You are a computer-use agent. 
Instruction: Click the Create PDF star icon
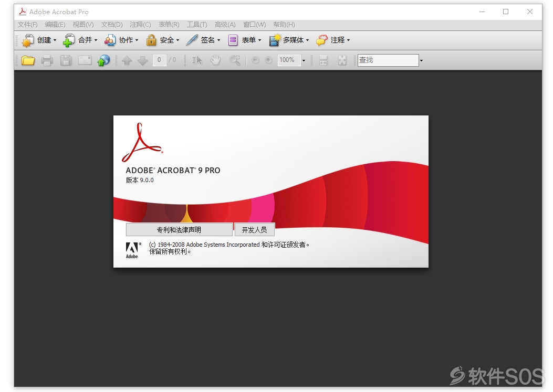[x=28, y=40]
